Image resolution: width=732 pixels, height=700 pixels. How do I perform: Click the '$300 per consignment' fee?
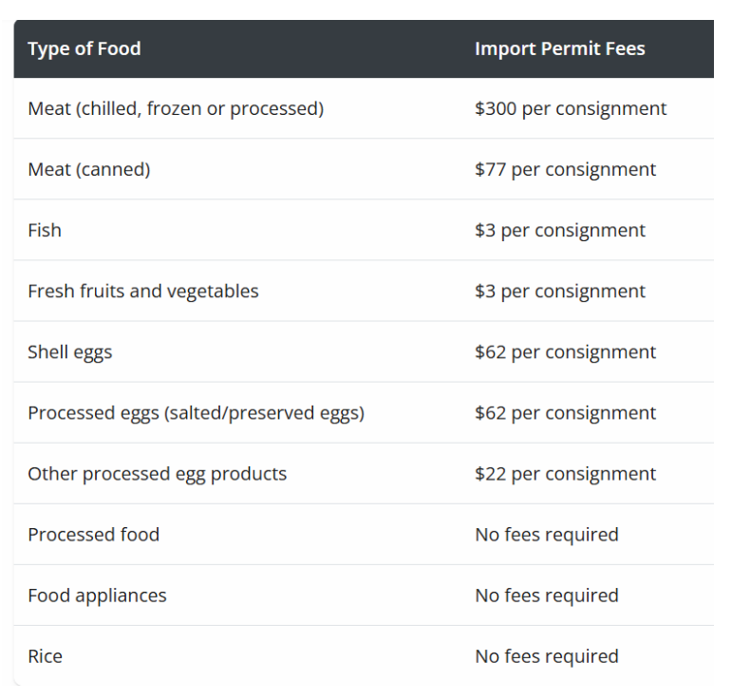click(571, 109)
